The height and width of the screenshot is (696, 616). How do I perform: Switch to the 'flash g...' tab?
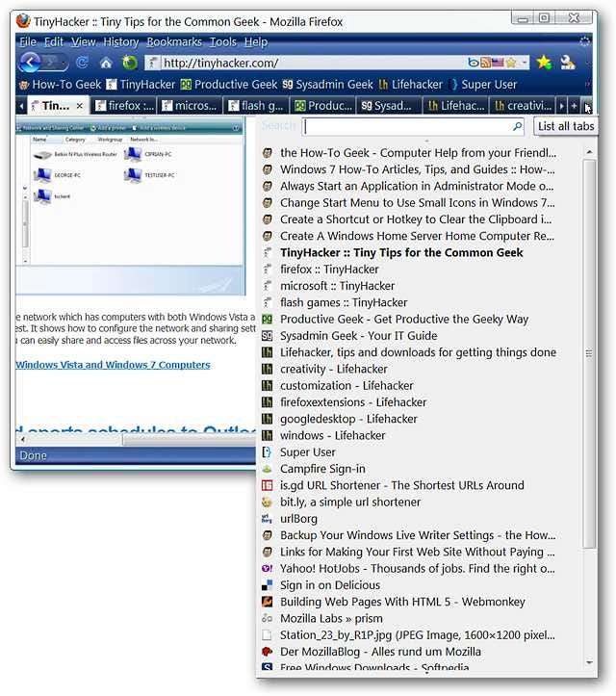point(256,106)
